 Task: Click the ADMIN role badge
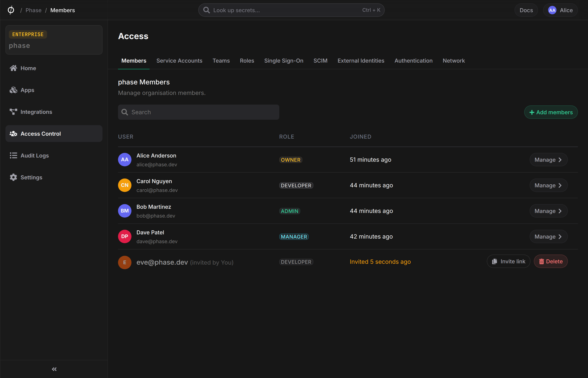[x=290, y=211]
